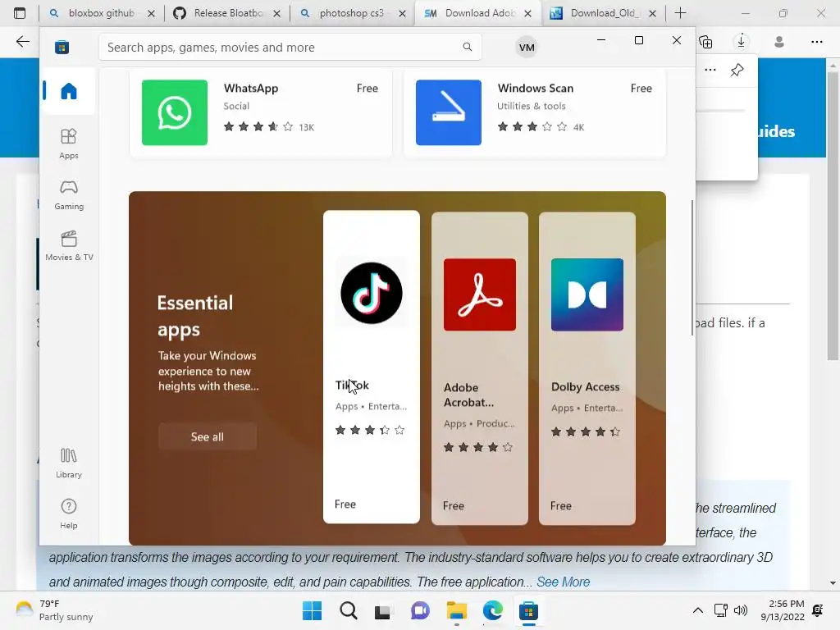Open the Chat app from taskbar
Image resolution: width=840 pixels, height=630 pixels.
pyautogui.click(x=420, y=610)
